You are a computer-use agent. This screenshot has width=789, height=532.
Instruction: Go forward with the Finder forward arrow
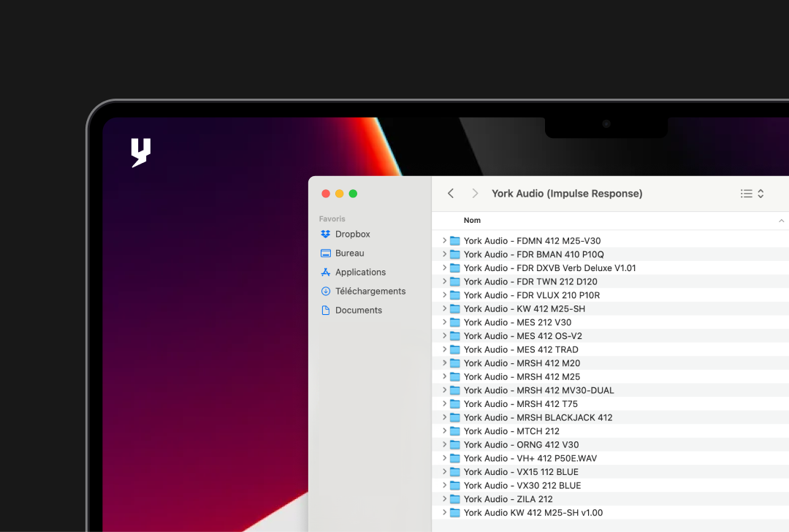tap(475, 193)
